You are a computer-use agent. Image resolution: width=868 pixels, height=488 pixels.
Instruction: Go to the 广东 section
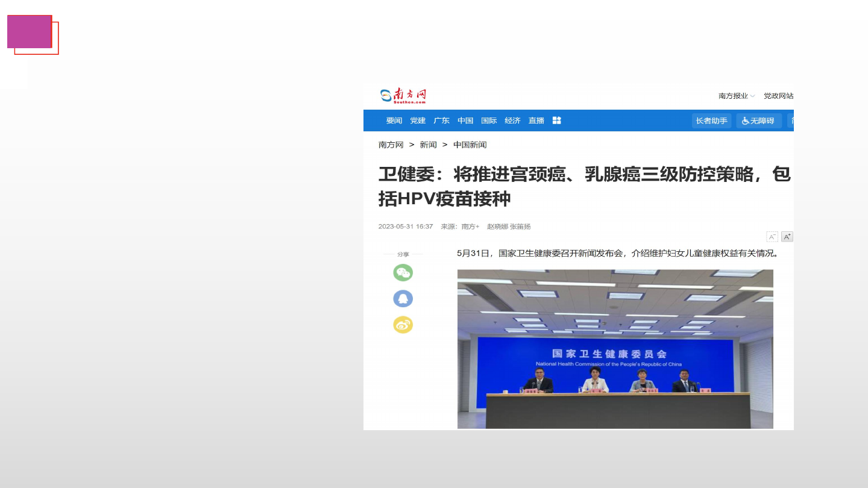(441, 120)
